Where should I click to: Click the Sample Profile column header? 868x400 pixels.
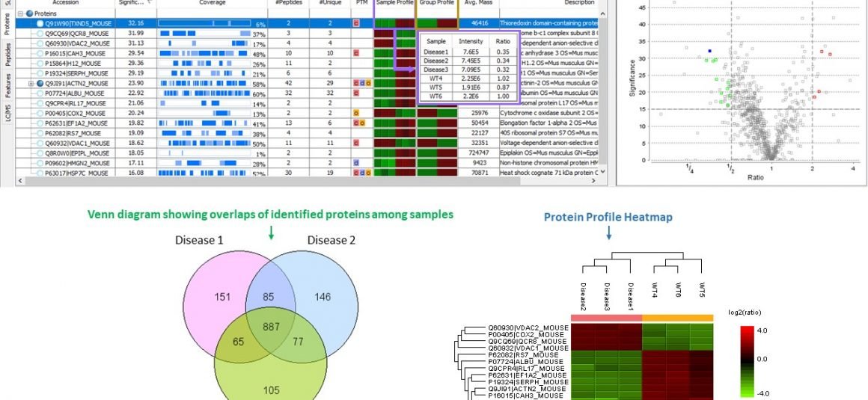[394, 3]
